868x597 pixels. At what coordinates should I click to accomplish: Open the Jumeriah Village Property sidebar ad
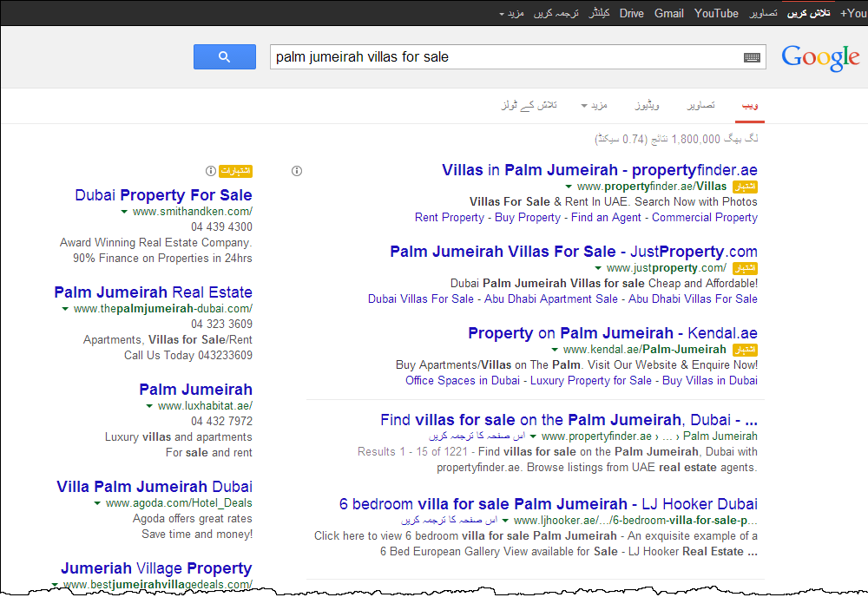pyautogui.click(x=156, y=568)
